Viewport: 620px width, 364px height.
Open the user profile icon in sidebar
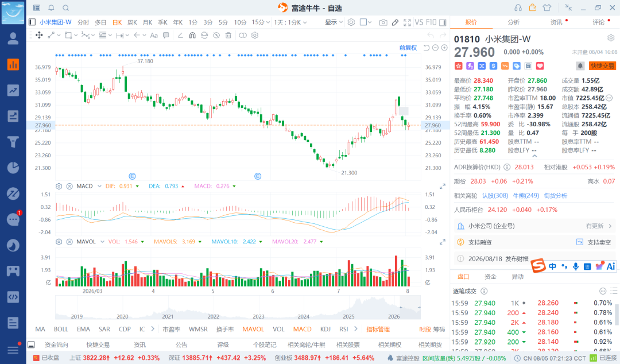13,38
